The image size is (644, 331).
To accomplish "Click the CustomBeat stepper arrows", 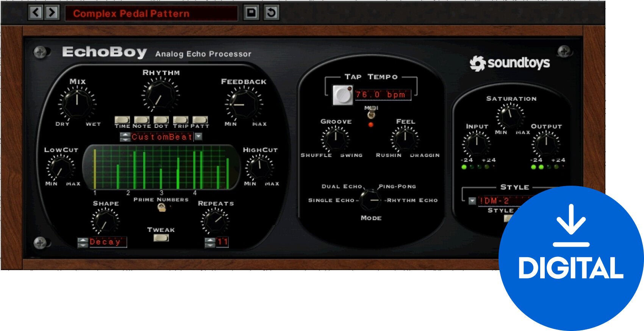I will click(125, 137).
